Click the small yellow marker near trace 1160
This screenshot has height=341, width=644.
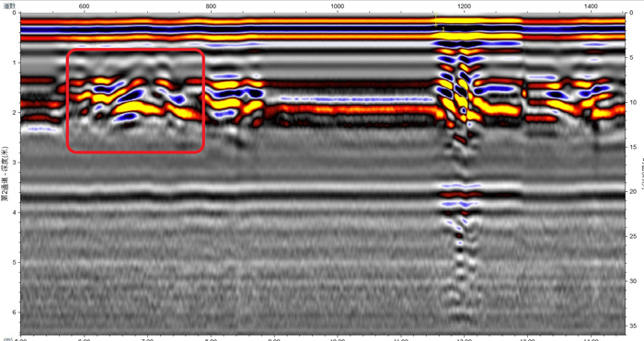click(x=436, y=19)
